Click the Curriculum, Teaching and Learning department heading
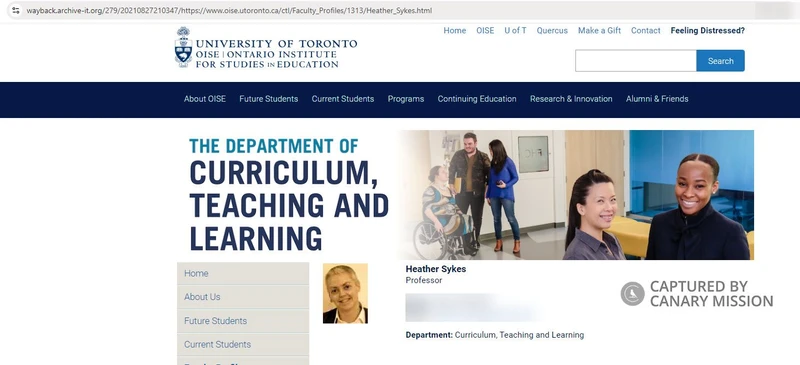Screen dimensions: 800x365 click(x=289, y=195)
